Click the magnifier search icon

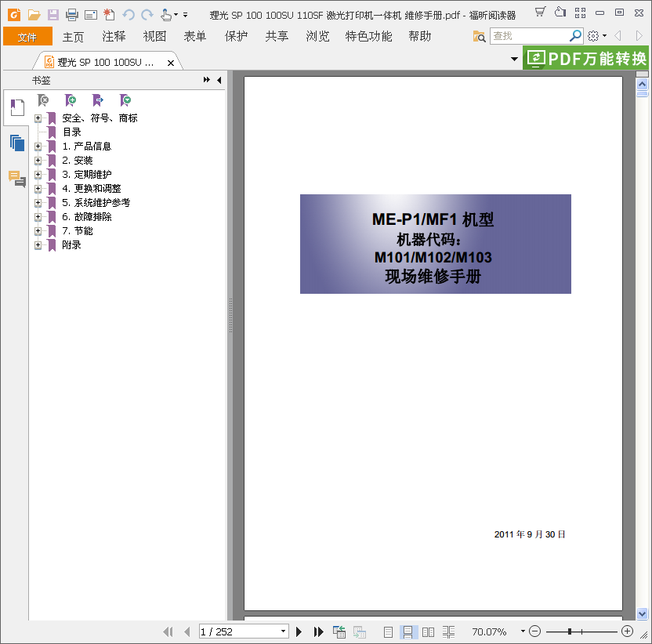[x=575, y=36]
